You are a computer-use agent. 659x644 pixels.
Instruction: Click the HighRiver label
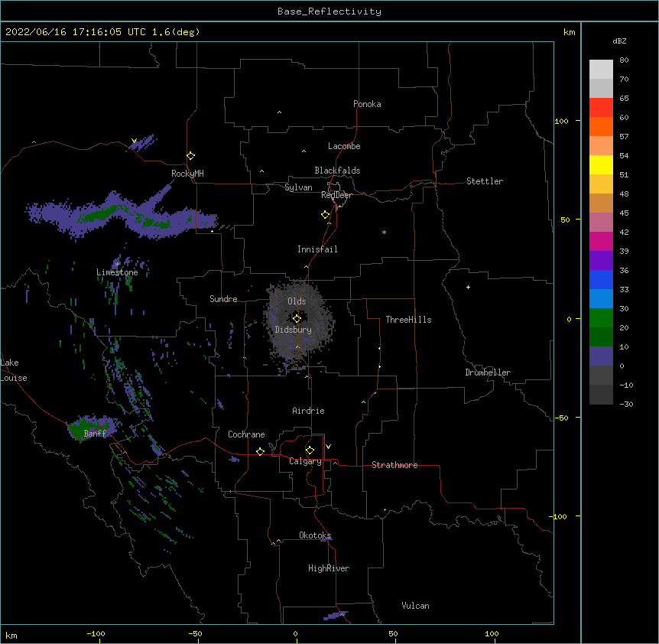[x=329, y=568]
